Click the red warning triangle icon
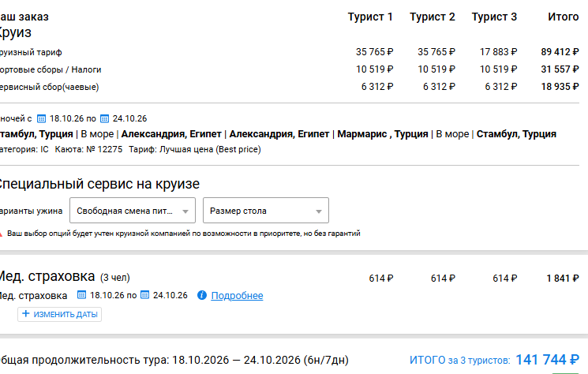 point(1,234)
